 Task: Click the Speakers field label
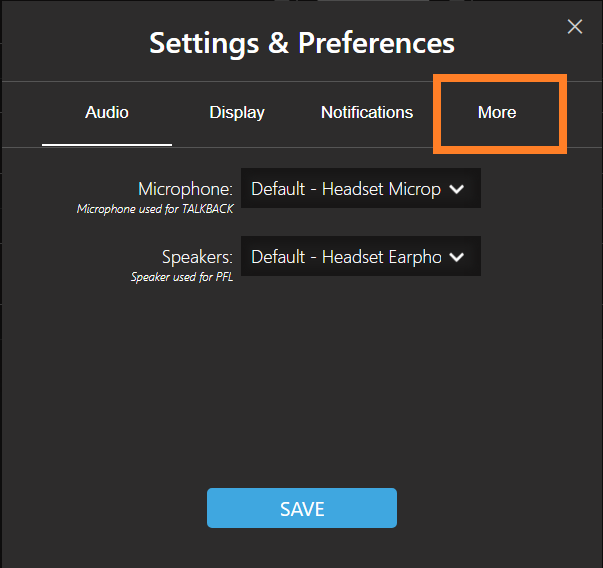coord(197,257)
